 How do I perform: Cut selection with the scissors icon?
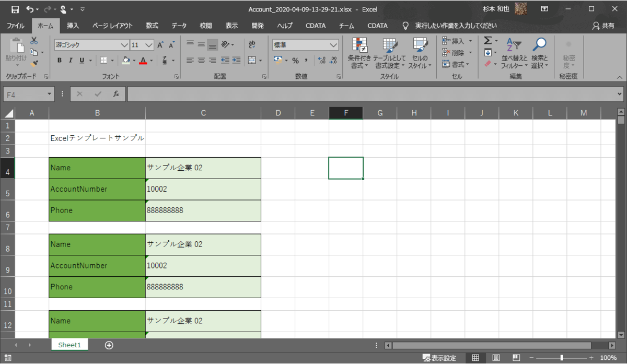[x=34, y=41]
